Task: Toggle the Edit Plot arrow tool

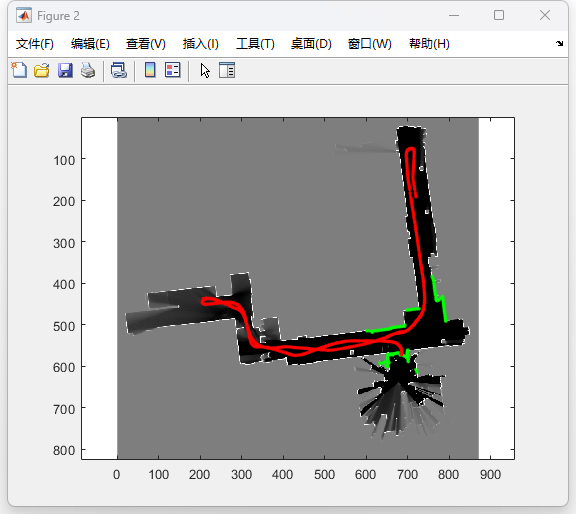Action: [205, 70]
